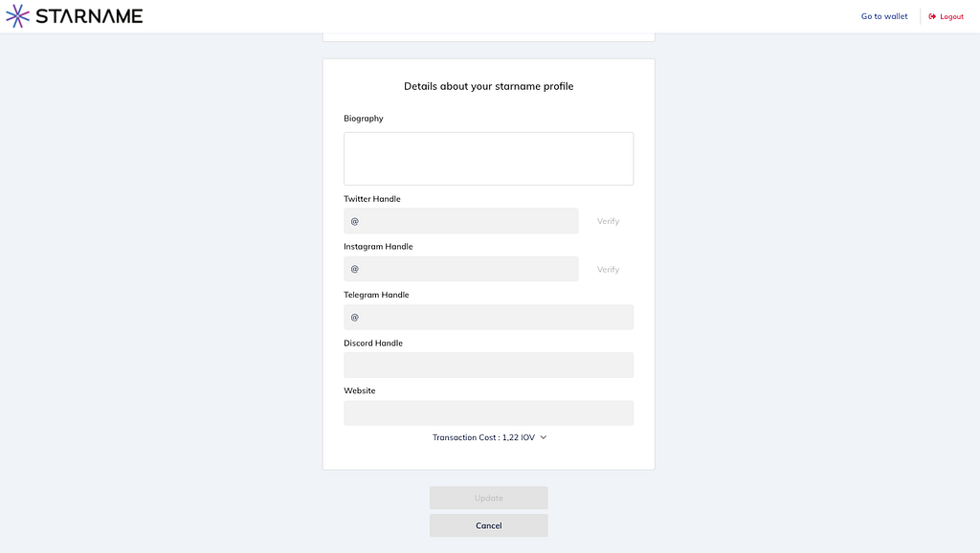Screen dimensions: 980x553
Task: Select the Logout text link
Action: coord(952,17)
